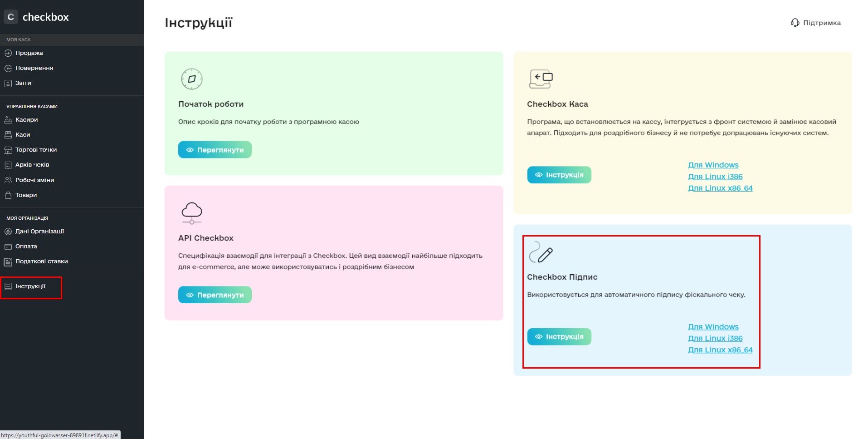
Task: Click Переглянути button under Початок роботи
Action: tap(215, 150)
